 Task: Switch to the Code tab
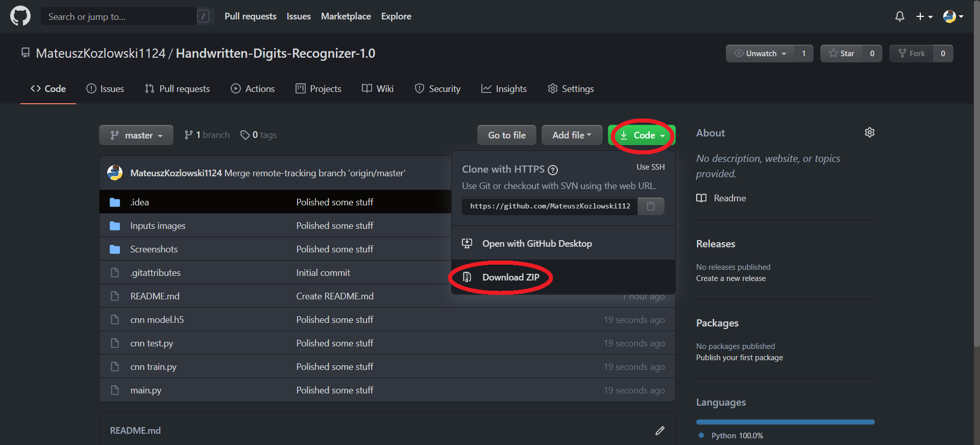coord(48,89)
